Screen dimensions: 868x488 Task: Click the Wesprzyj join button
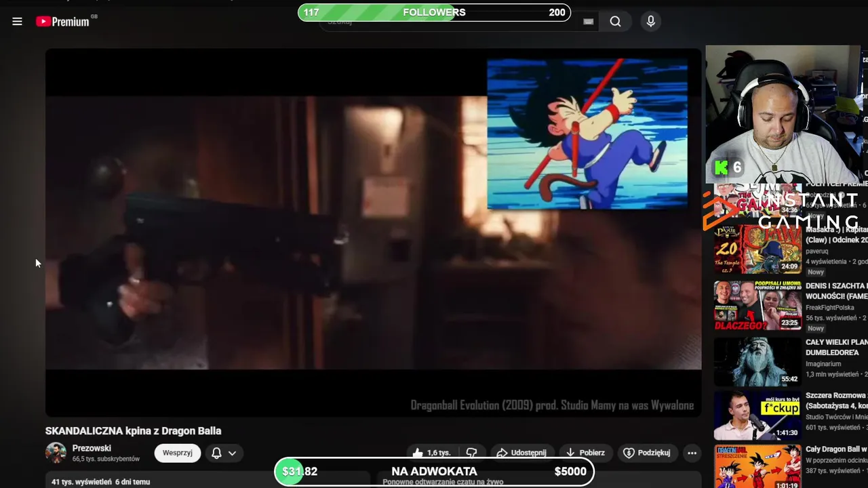pyautogui.click(x=178, y=453)
